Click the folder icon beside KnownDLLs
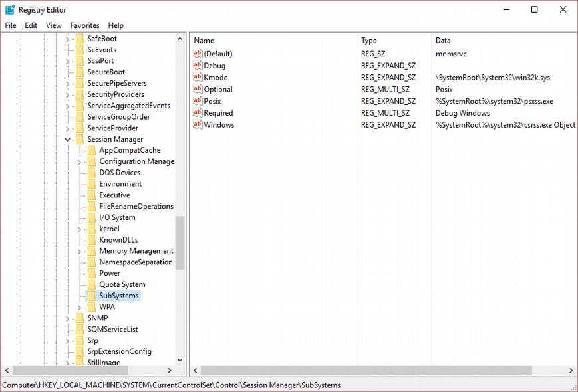 coord(92,240)
